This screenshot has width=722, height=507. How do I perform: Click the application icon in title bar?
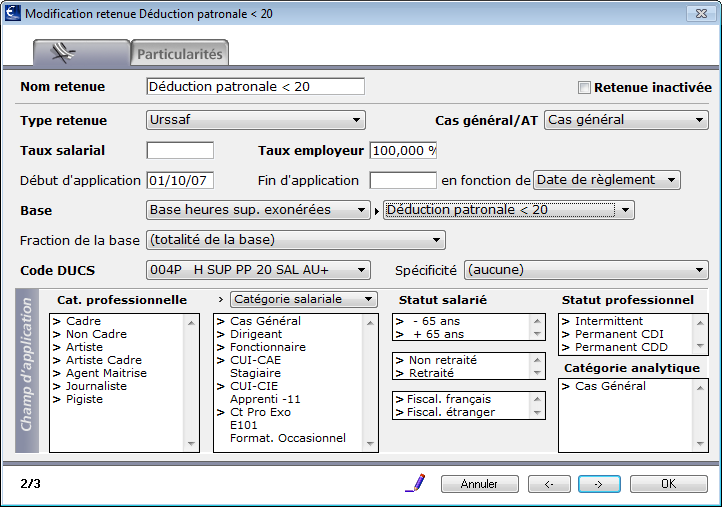coord(12,13)
